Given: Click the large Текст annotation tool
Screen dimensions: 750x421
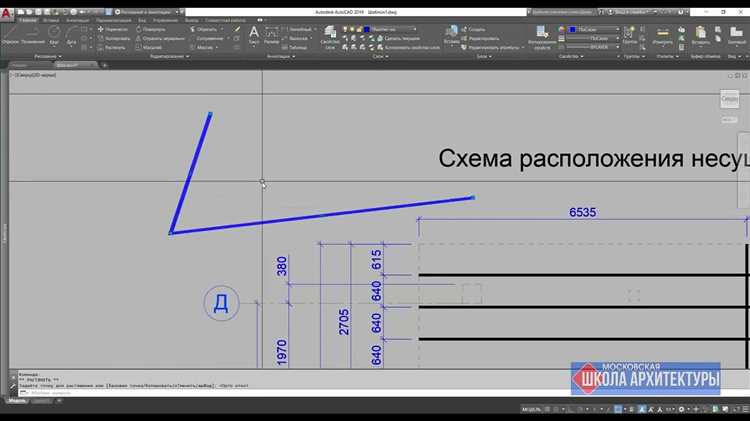Looking at the screenshot, I should point(253,35).
